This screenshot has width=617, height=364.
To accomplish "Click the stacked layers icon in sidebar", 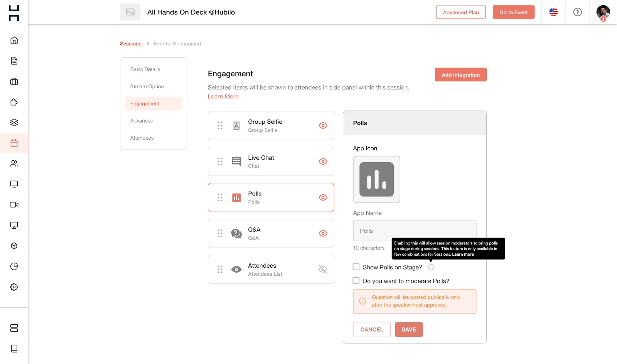I will 14,123.
